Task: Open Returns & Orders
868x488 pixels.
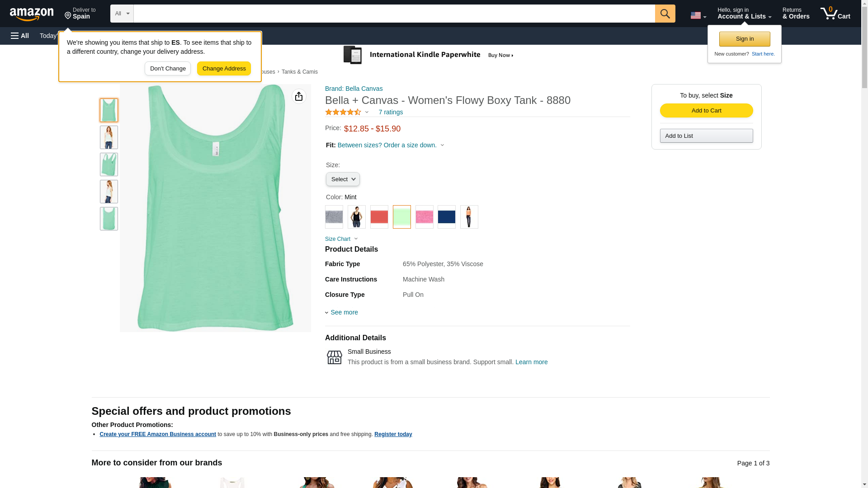Action: coord(796,14)
